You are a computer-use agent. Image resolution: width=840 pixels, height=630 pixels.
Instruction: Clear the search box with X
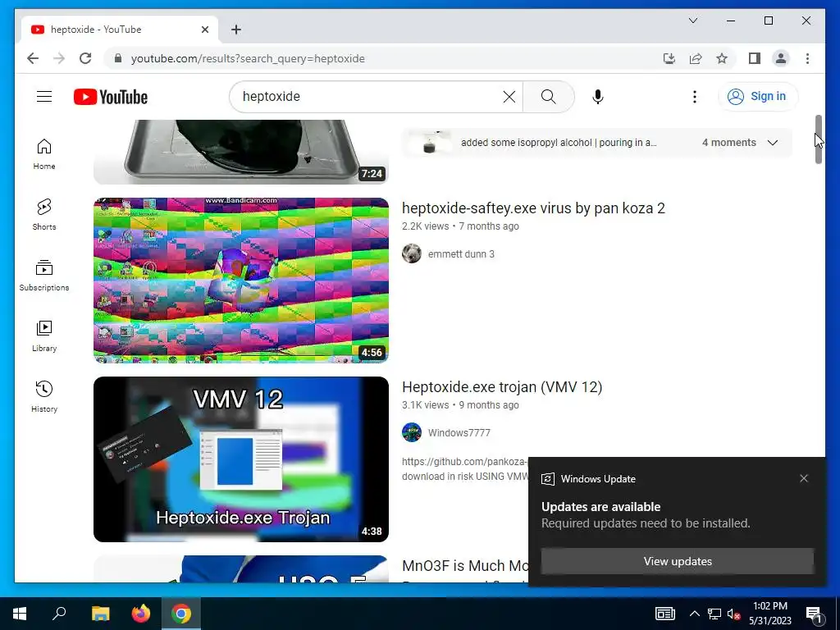(x=509, y=97)
